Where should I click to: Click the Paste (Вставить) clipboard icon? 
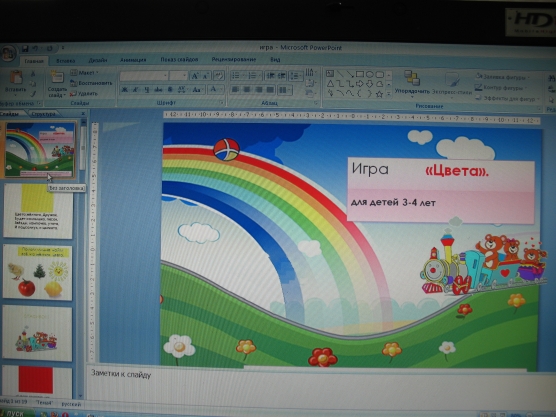tap(16, 78)
